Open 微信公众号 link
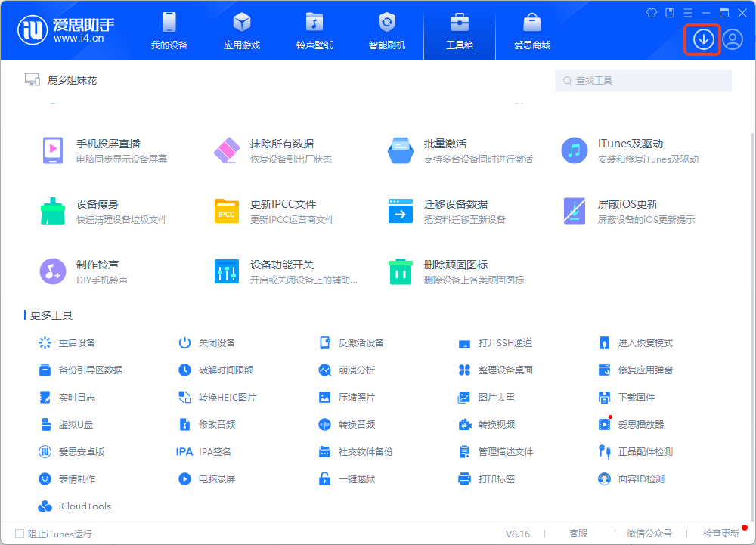The width and height of the screenshot is (756, 545). point(649,534)
